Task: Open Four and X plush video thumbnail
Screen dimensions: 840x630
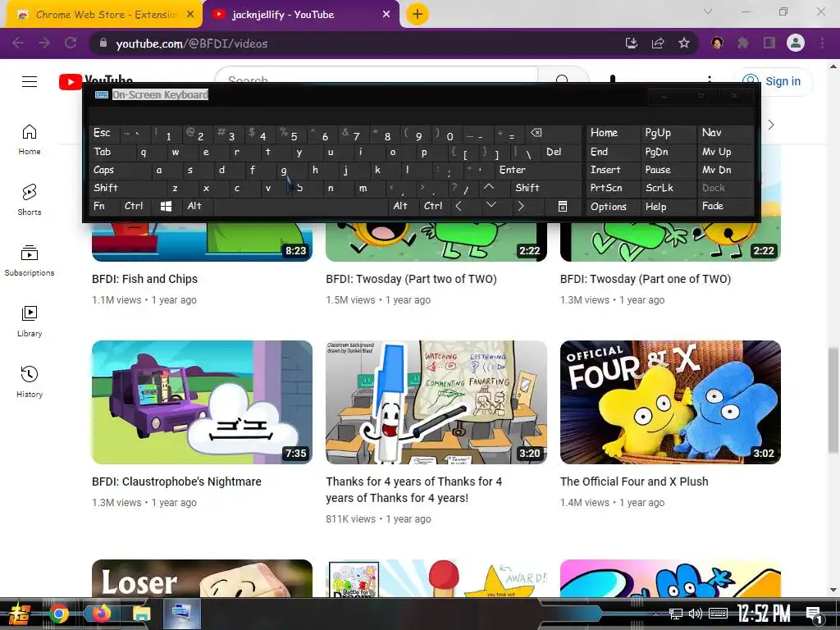Action: point(670,402)
